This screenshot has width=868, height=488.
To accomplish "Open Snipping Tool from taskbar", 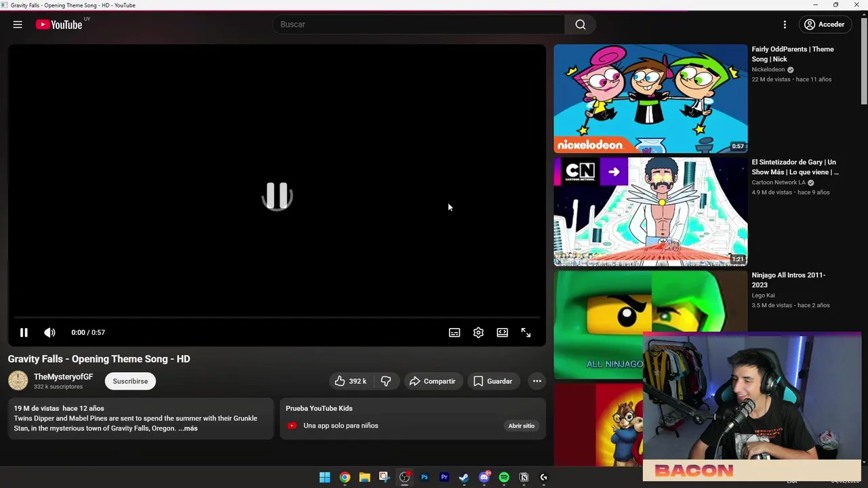I will point(384,477).
